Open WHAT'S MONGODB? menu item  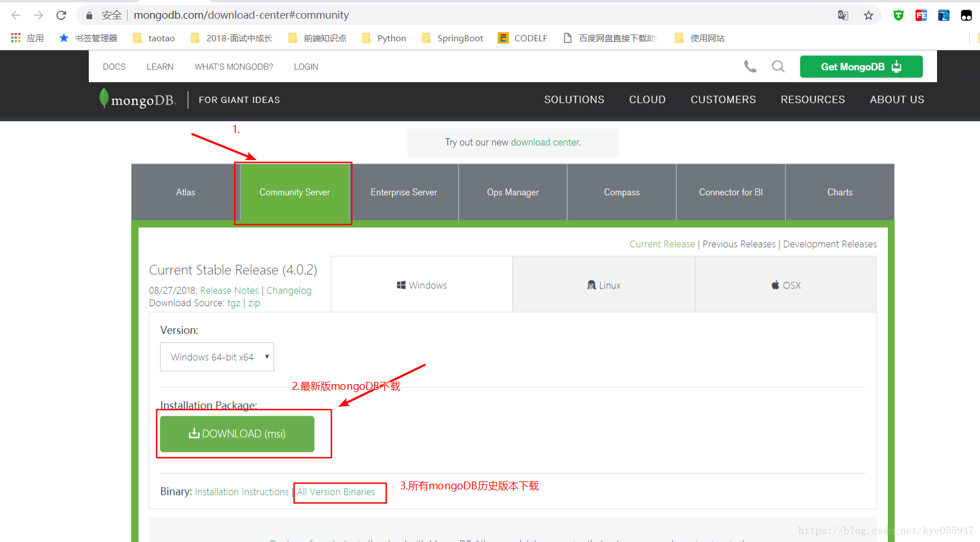point(234,67)
